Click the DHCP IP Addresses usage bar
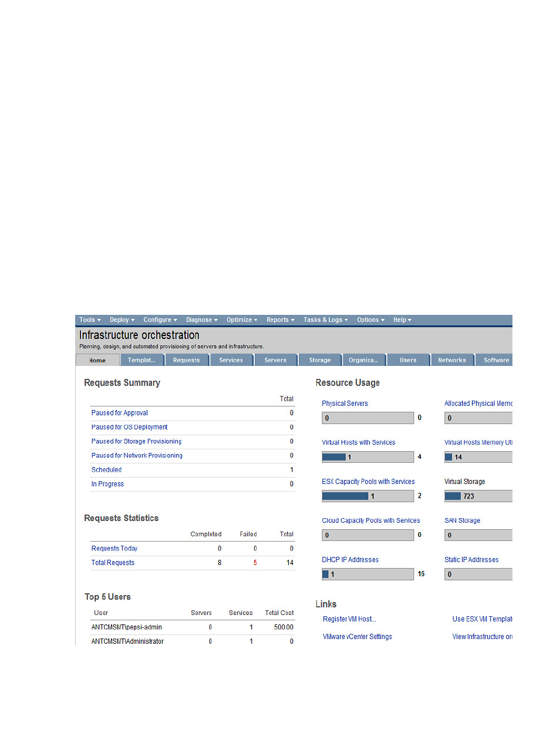560x746 pixels. point(368,574)
